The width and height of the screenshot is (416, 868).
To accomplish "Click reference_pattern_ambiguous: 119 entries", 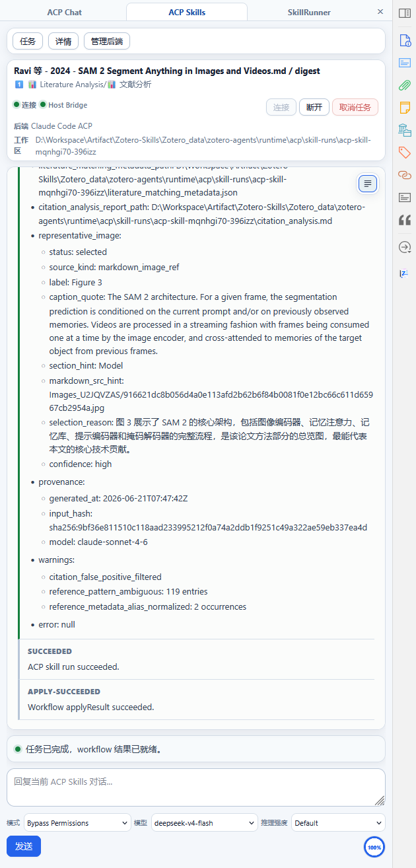I will tap(129, 592).
